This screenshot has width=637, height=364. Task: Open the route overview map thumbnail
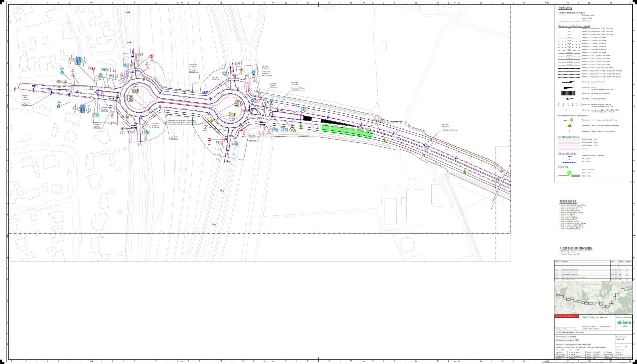(593, 298)
